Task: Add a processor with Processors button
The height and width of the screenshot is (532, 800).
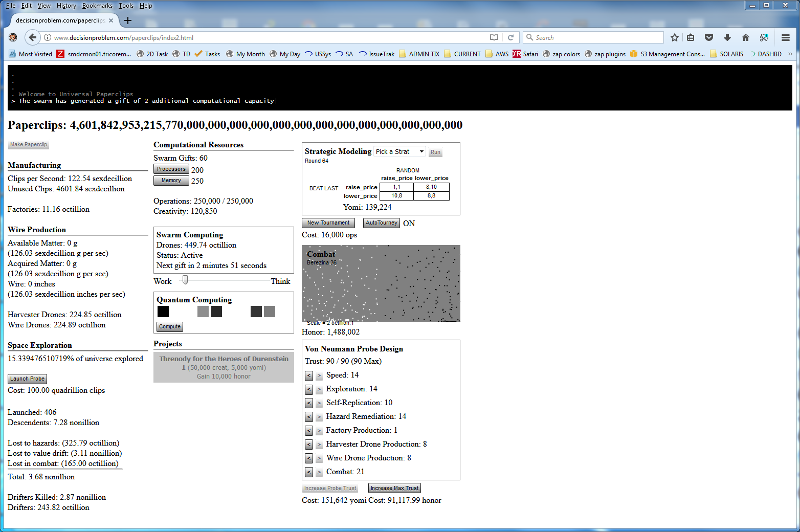Action: 171,169
